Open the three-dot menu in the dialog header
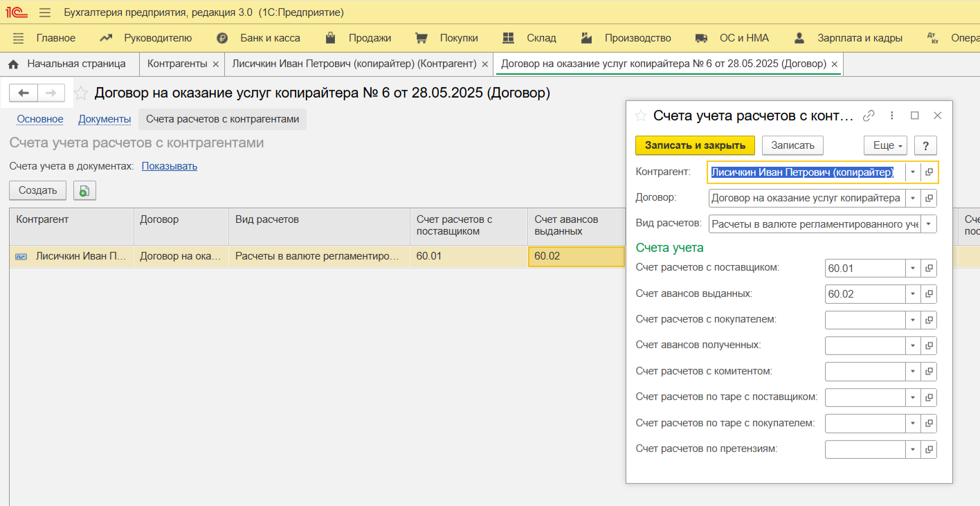Image resolution: width=980 pixels, height=506 pixels. [892, 116]
